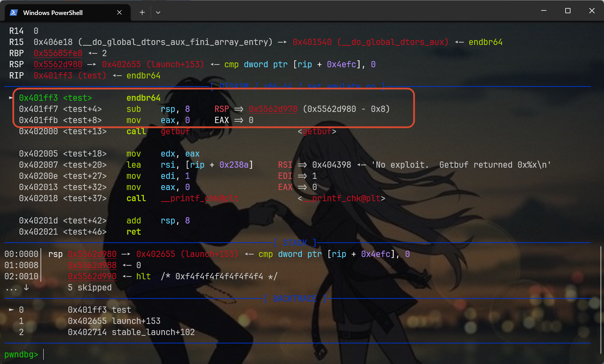
Task: Close the Windows PowerShell tab
Action: tap(119, 13)
